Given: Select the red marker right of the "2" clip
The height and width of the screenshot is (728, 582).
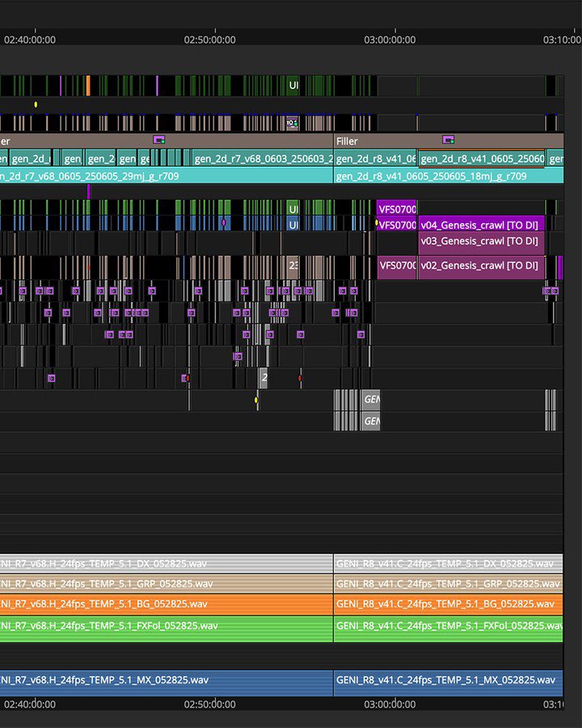Looking at the screenshot, I should [x=300, y=378].
